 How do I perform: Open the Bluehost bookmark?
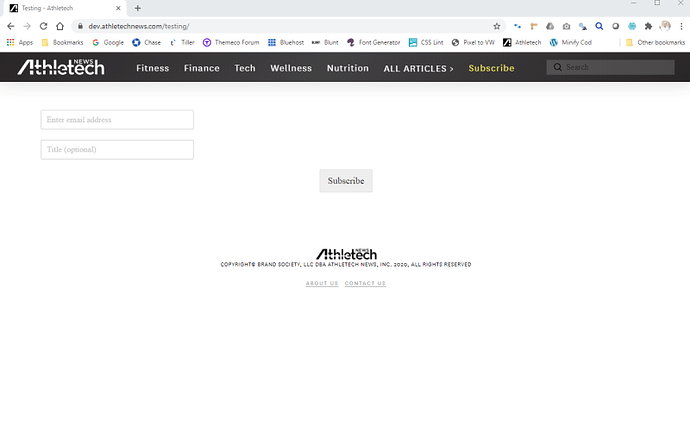click(286, 43)
